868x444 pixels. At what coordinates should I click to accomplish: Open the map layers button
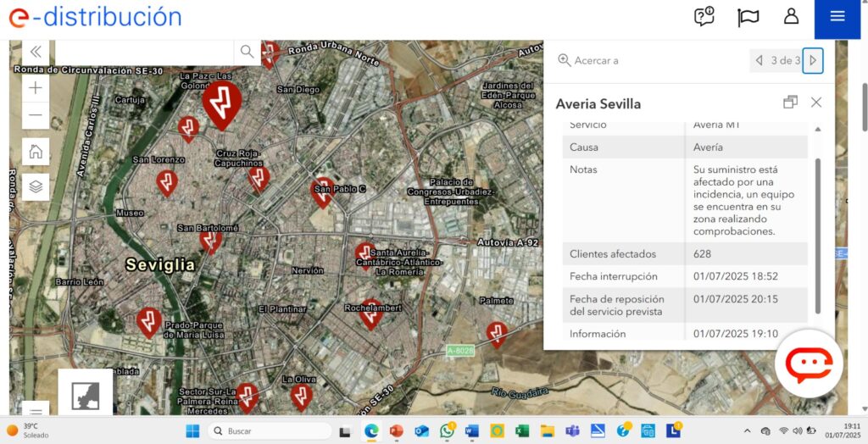[x=36, y=186]
